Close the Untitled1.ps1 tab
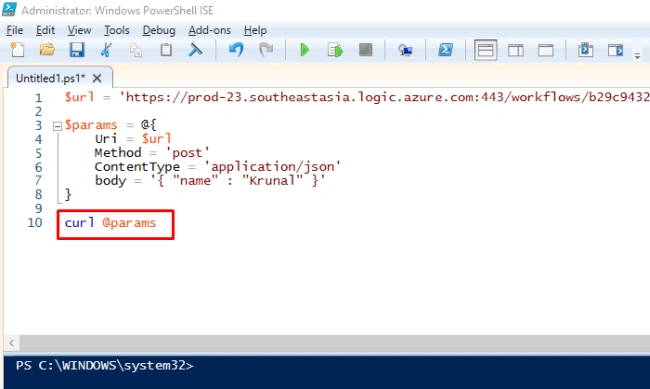Image resolution: width=650 pixels, height=389 pixels. click(97, 78)
